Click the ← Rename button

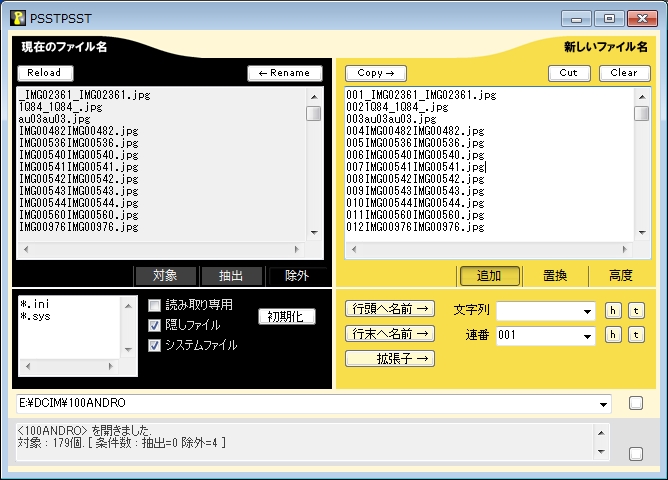pyautogui.click(x=285, y=73)
